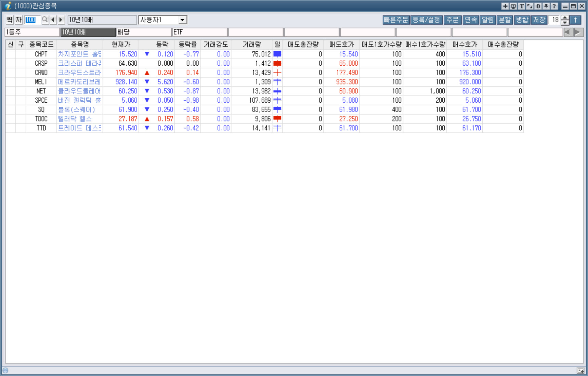Click the 알림 alert button

(488, 20)
